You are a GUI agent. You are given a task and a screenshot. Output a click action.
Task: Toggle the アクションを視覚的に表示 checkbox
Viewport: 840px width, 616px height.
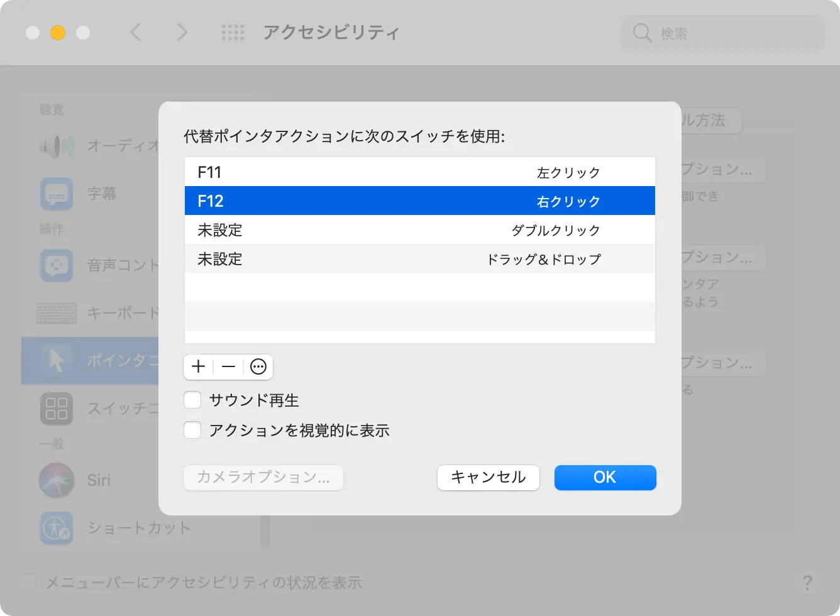tap(192, 431)
